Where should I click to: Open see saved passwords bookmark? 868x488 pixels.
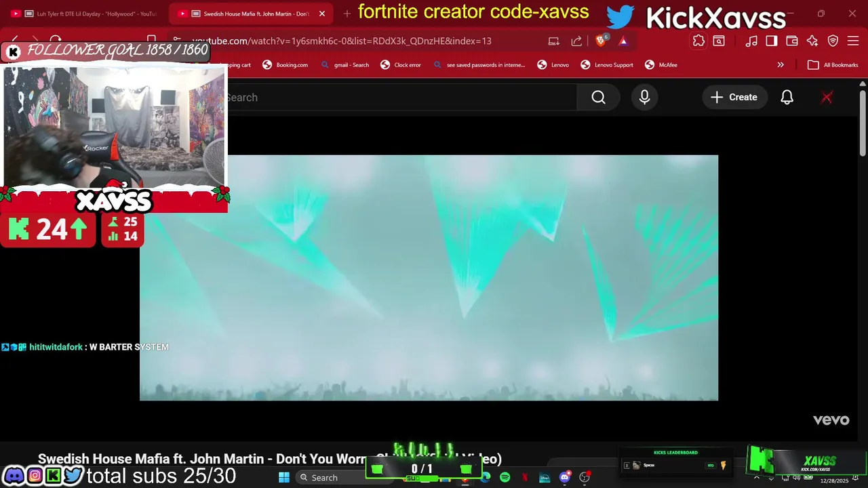click(479, 65)
